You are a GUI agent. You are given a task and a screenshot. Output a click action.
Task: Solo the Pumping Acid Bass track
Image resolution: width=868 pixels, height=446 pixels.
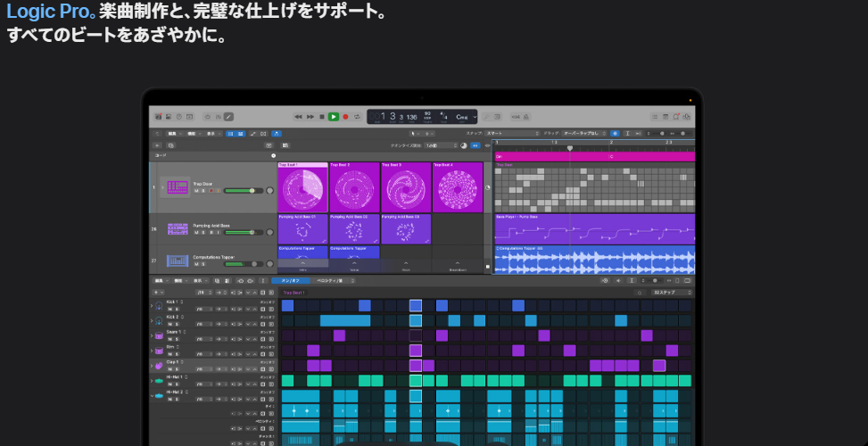(202, 233)
